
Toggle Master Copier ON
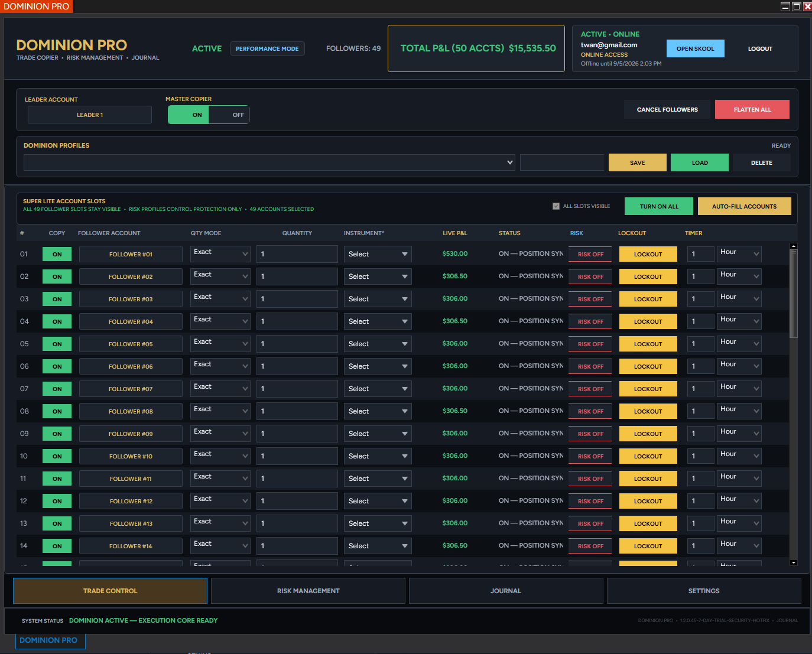pos(189,115)
